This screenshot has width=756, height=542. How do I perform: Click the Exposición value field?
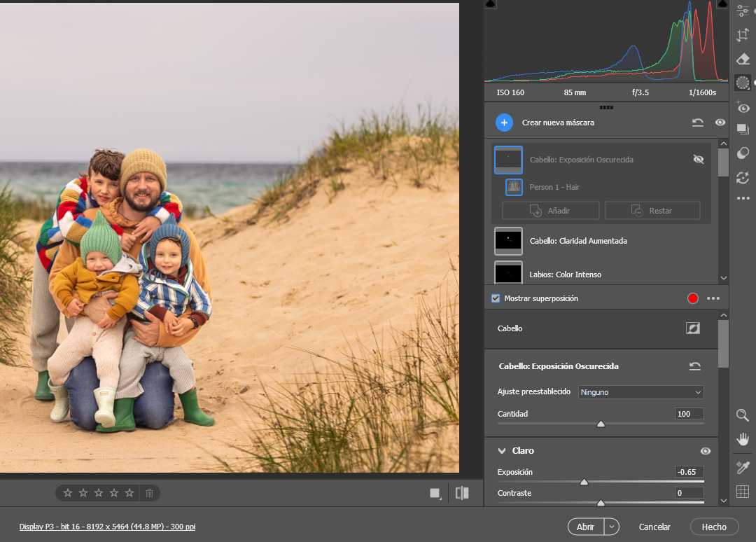(x=689, y=472)
